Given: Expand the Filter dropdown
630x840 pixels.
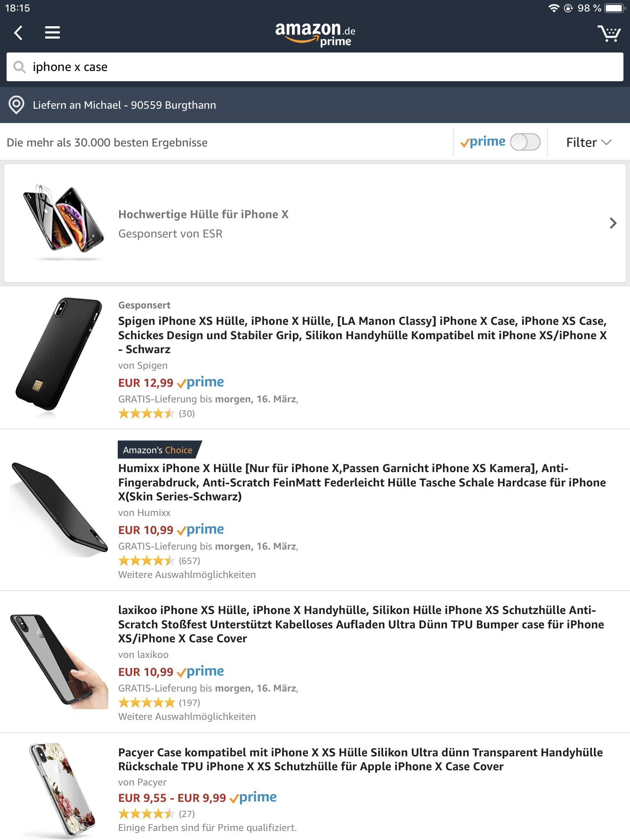Looking at the screenshot, I should (x=588, y=142).
